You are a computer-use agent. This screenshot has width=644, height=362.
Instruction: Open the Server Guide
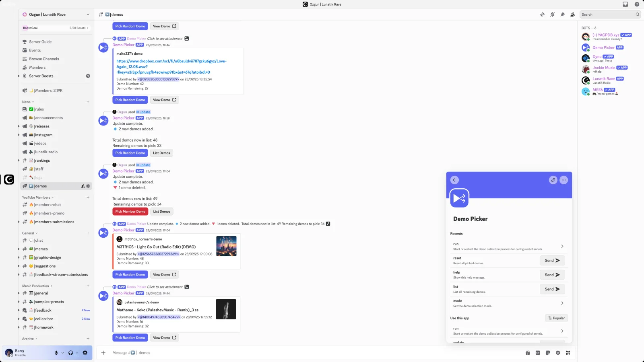40,41
